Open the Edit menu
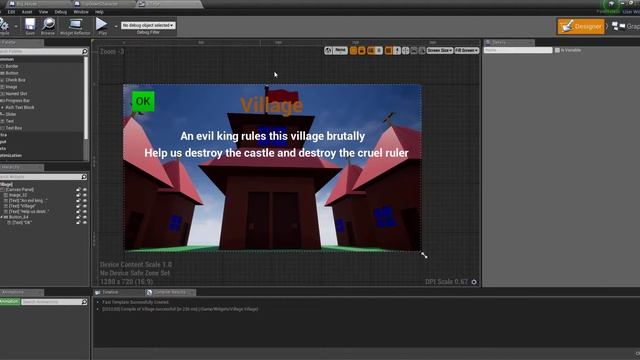This screenshot has height=360, width=640. point(11,12)
